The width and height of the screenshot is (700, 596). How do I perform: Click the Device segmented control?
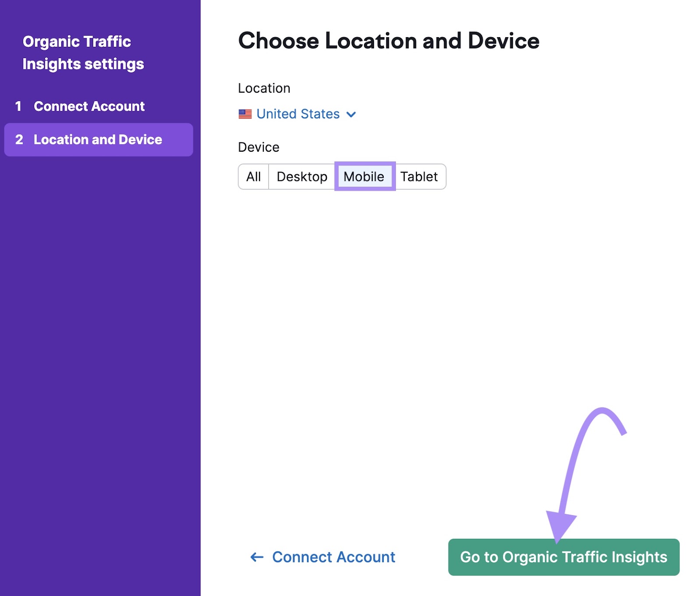[342, 177]
